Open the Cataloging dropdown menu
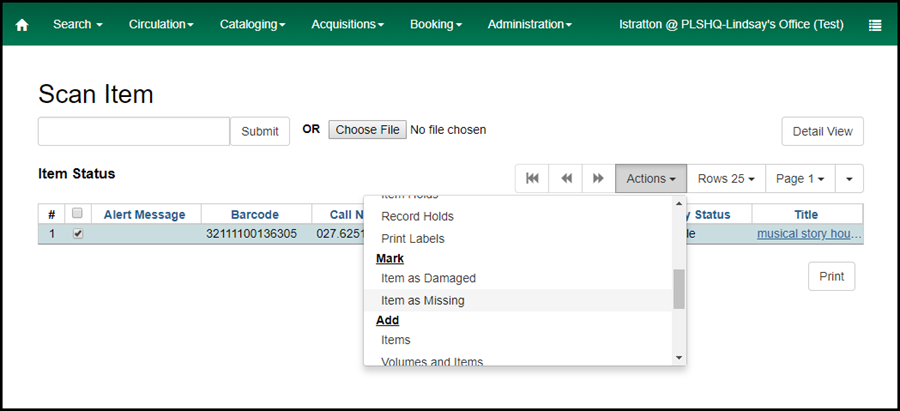900x411 pixels. [x=253, y=24]
